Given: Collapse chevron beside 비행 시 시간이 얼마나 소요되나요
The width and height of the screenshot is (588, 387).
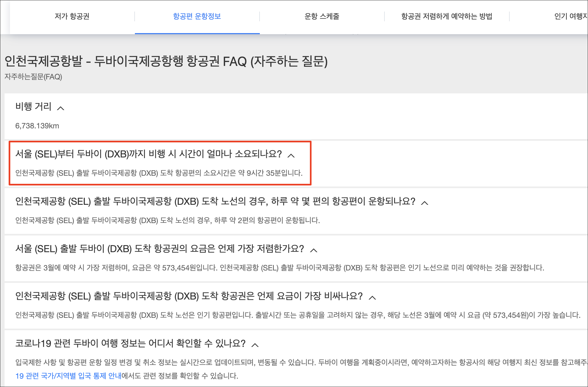Looking at the screenshot, I should tap(291, 156).
